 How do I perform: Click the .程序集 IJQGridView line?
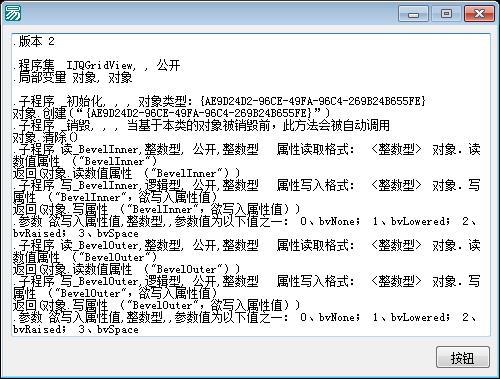97,65
